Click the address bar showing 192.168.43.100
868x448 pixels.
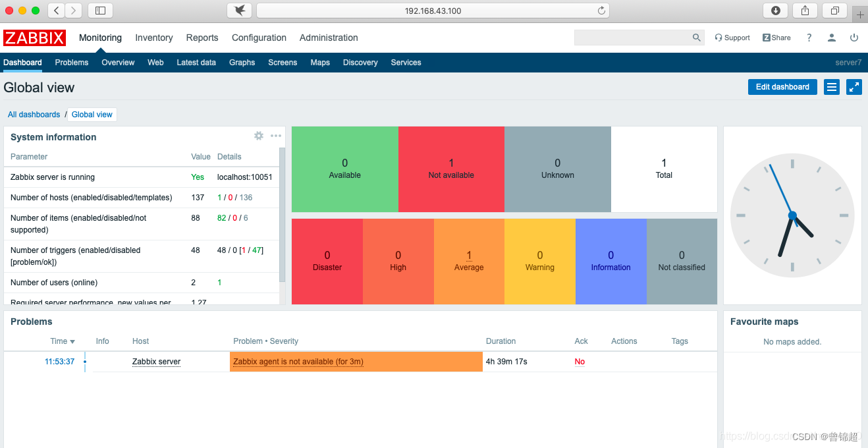click(433, 11)
